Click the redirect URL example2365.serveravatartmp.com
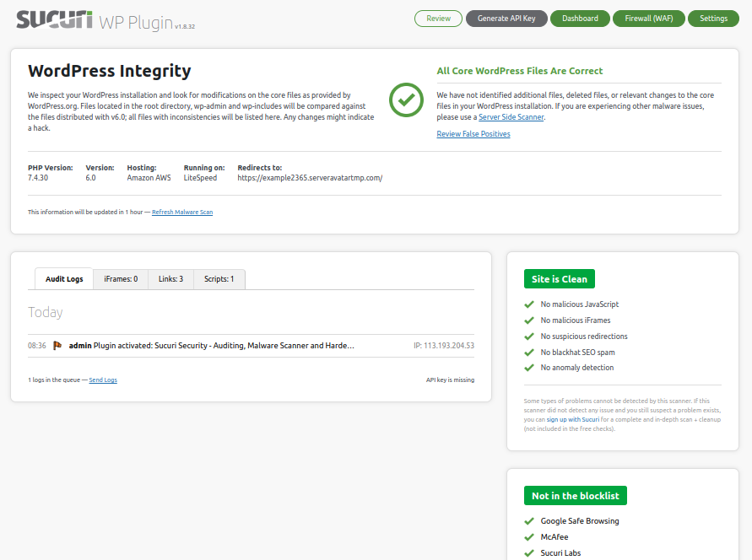This screenshot has height=560, width=752. [310, 178]
